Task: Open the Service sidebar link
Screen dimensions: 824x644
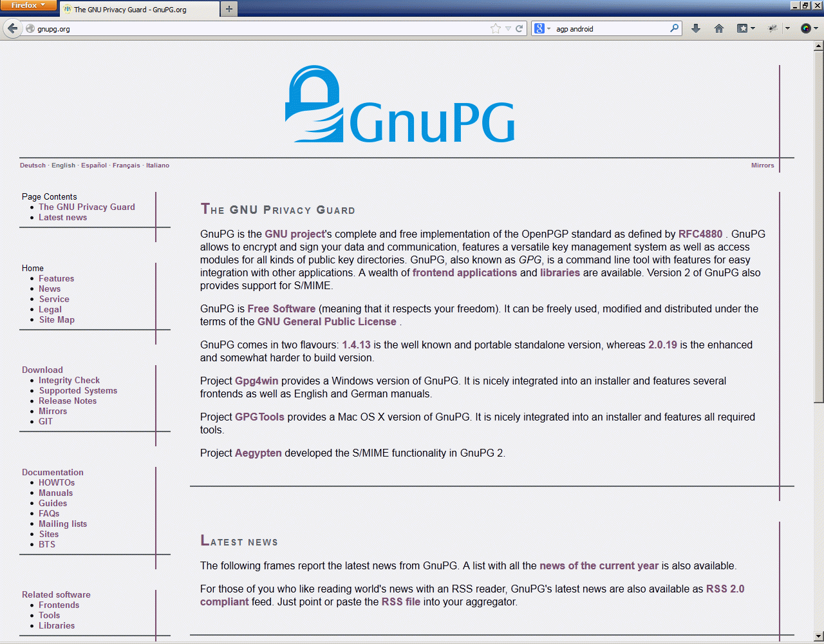Action: click(x=54, y=299)
